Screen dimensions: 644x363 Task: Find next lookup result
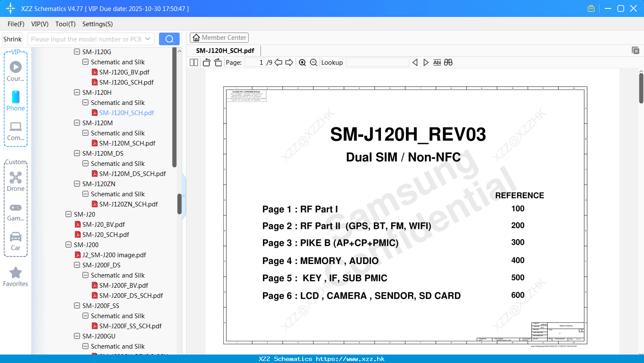(426, 62)
